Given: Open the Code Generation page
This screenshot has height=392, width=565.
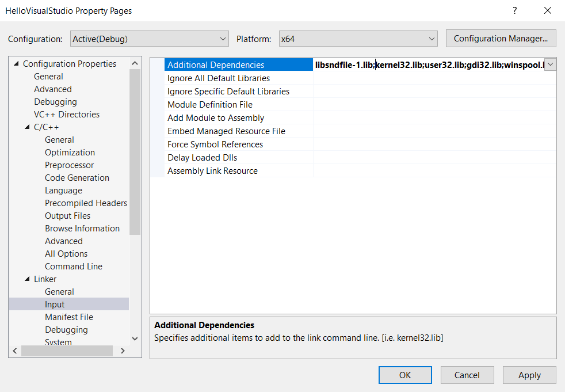Looking at the screenshot, I should [x=77, y=178].
